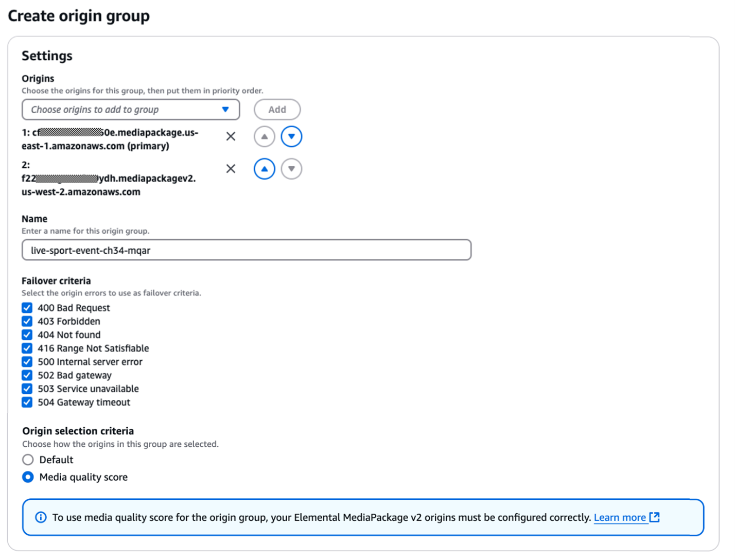
Task: Click the info icon in the notice banner
Action: coord(41,517)
